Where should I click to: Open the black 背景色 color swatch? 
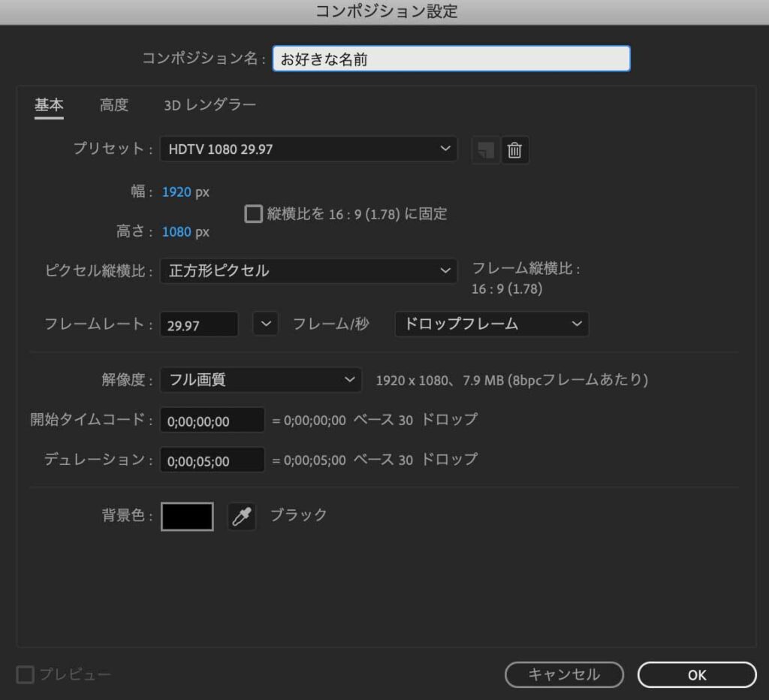point(187,517)
